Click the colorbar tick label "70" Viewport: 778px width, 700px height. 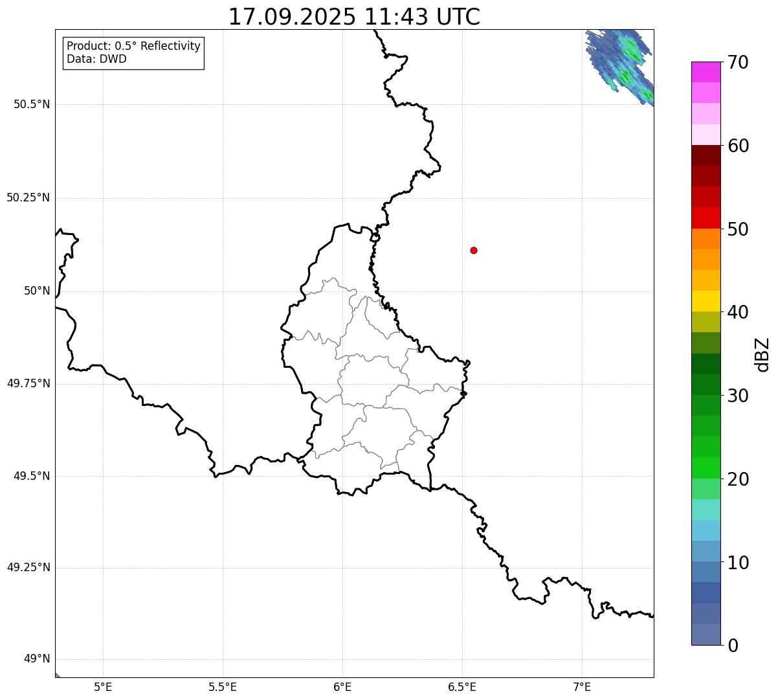738,63
